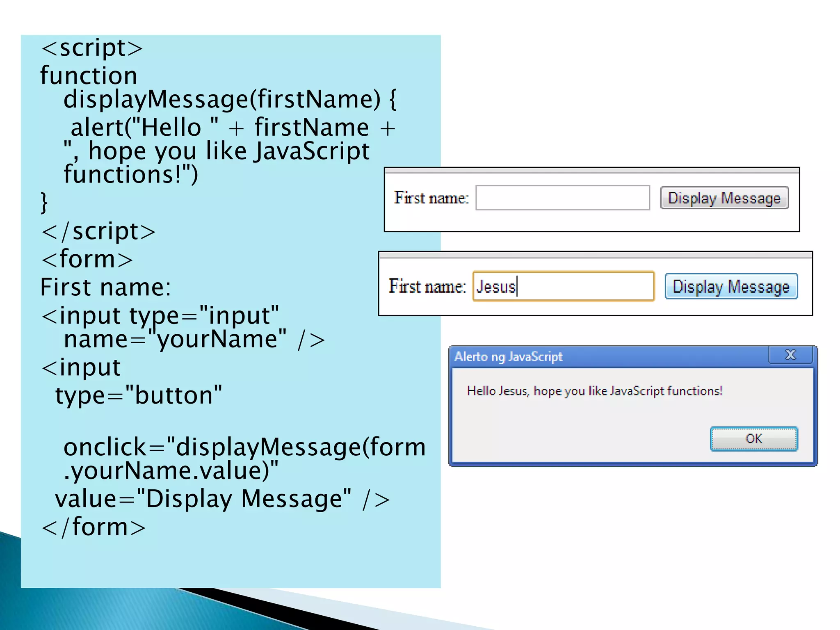Click the displayMessage(firstName) { code line
This screenshot has width=840, height=630.
[x=230, y=99]
